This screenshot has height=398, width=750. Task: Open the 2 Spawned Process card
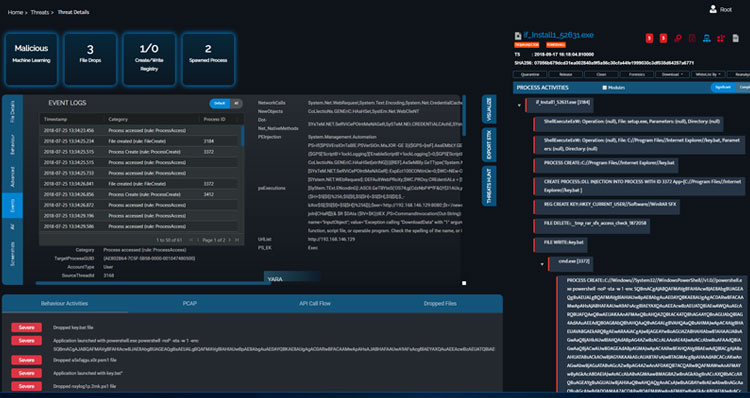(x=208, y=59)
